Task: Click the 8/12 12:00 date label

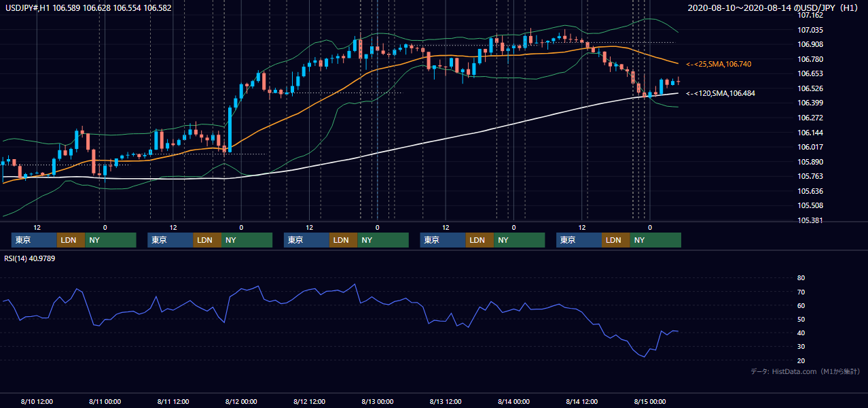Action: click(x=309, y=401)
